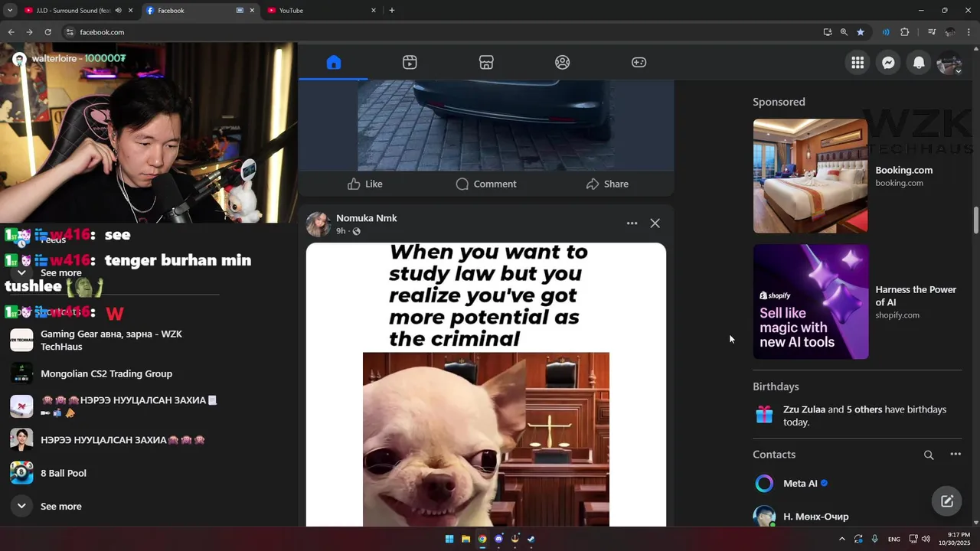The image size is (980, 551).
Task: Expand shortcuts with bottom See more
Action: [61, 506]
